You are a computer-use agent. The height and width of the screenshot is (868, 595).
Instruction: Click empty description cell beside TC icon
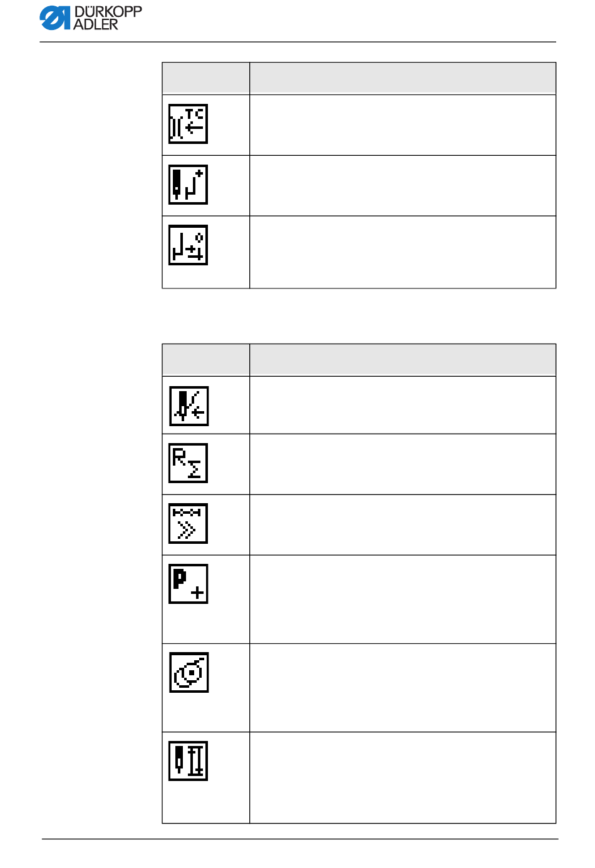403,125
